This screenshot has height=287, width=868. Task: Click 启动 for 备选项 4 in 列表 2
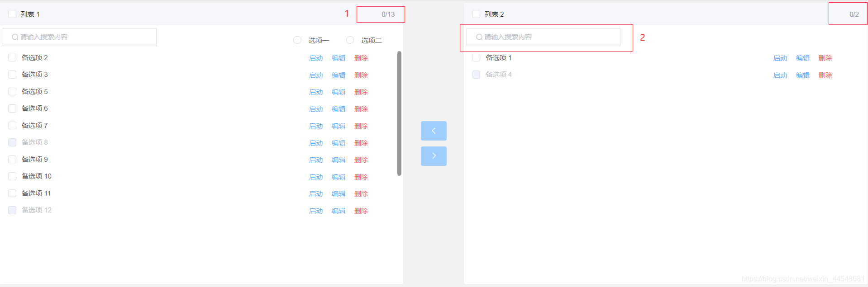pos(780,75)
